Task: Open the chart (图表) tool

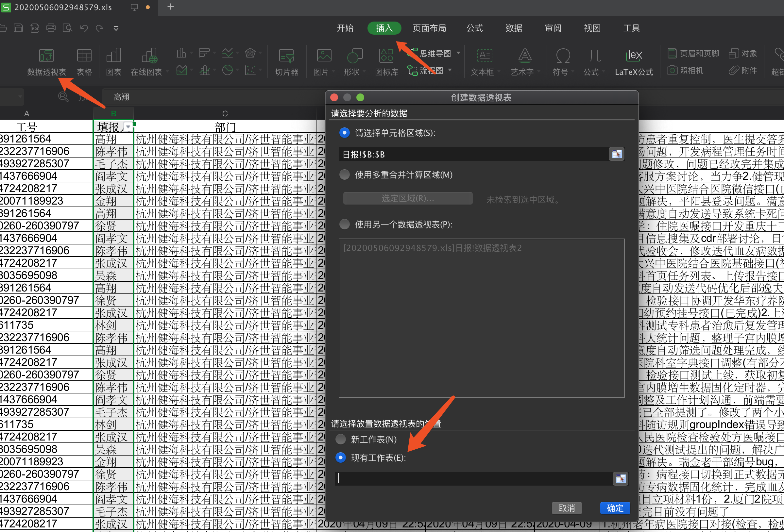Action: coord(114,62)
